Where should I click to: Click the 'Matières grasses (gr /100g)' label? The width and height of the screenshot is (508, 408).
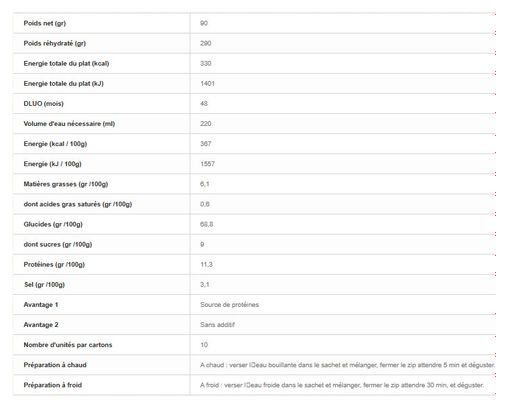(66, 184)
